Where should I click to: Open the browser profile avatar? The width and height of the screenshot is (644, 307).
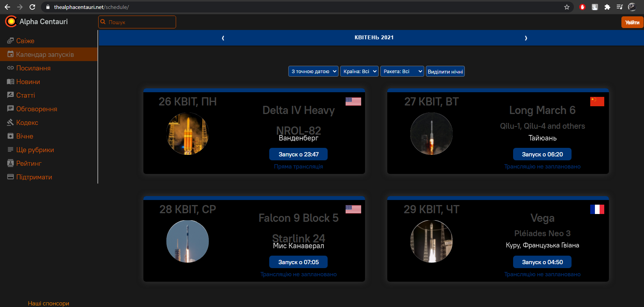(x=632, y=7)
